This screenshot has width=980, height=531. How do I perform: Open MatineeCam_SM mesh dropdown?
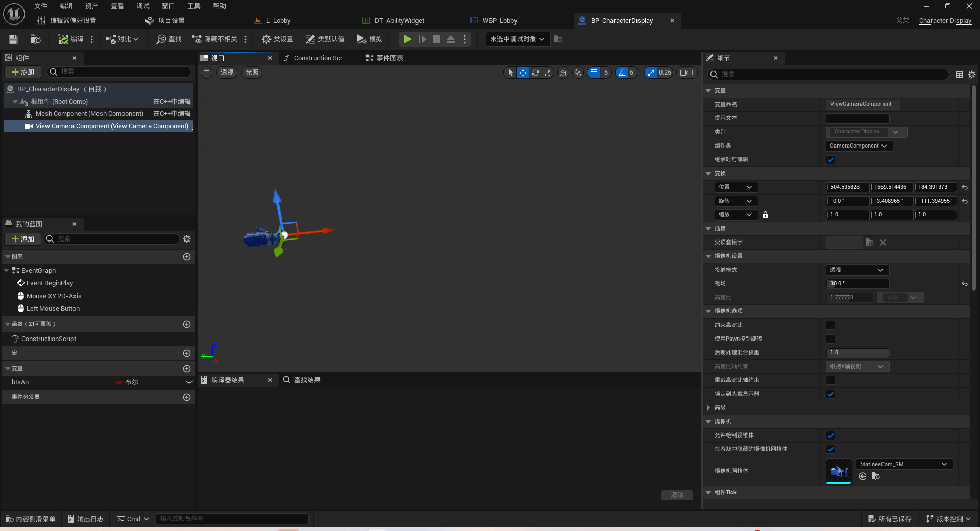coord(904,464)
